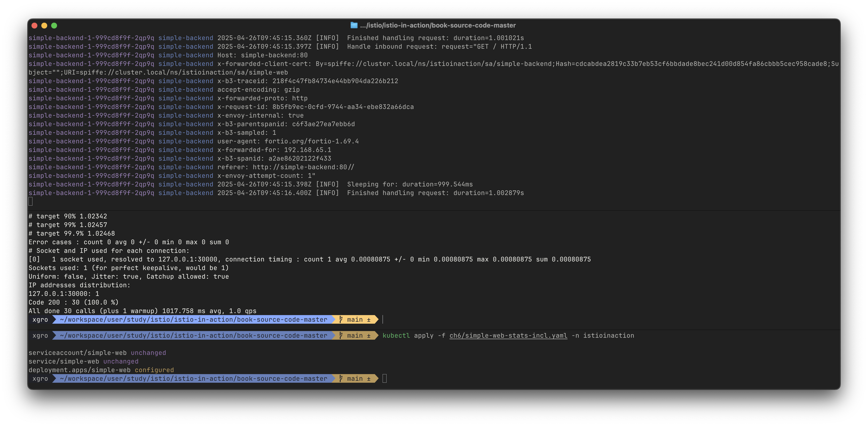Click the '# target 90% 1.02342' line

[x=68, y=216]
